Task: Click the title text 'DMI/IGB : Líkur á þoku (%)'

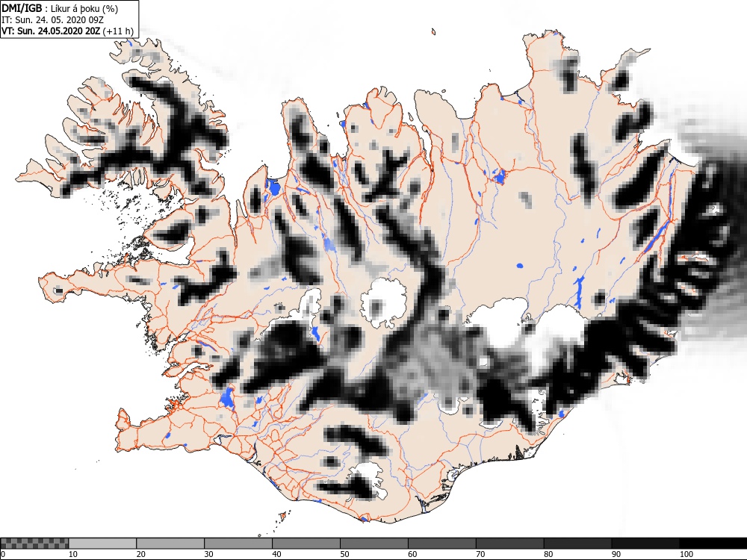Action: click(60, 8)
